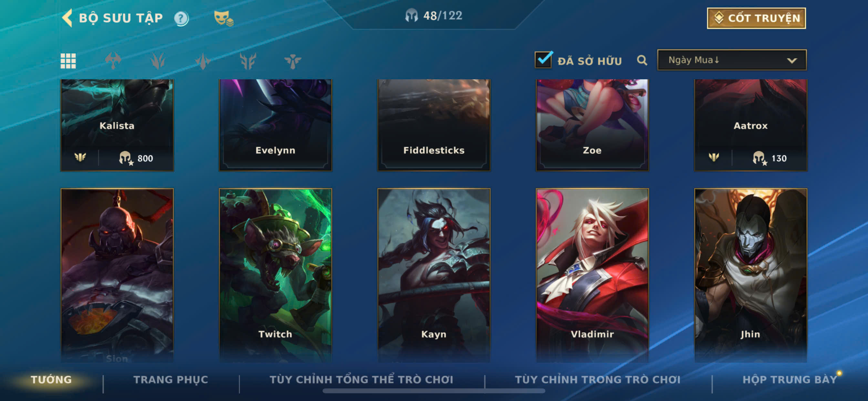Filter by the last role icon in the row
868x401 pixels.
[293, 61]
